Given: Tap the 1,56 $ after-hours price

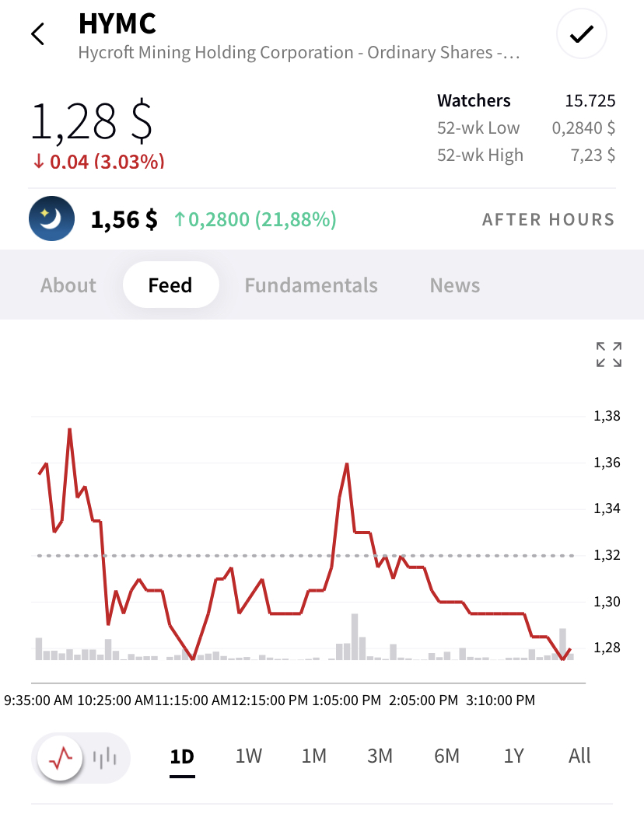Looking at the screenshot, I should pos(124,219).
